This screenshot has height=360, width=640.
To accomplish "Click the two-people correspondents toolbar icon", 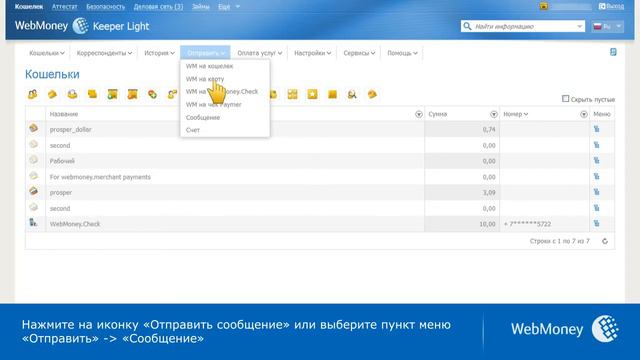I will 33,94.
